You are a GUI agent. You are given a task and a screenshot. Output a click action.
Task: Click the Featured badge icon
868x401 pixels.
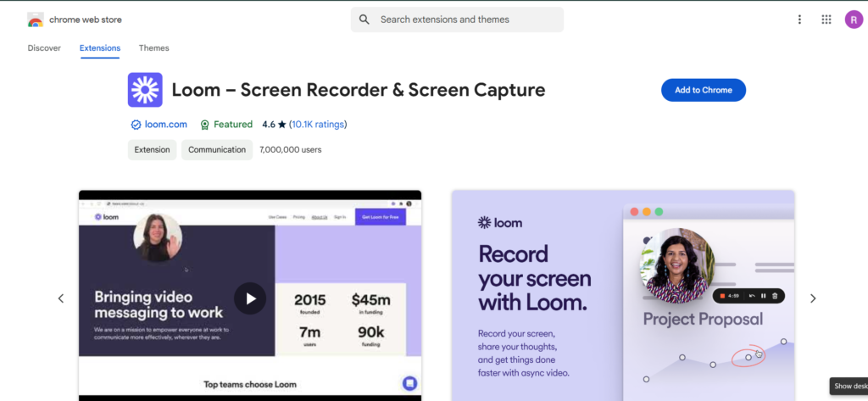[205, 125]
